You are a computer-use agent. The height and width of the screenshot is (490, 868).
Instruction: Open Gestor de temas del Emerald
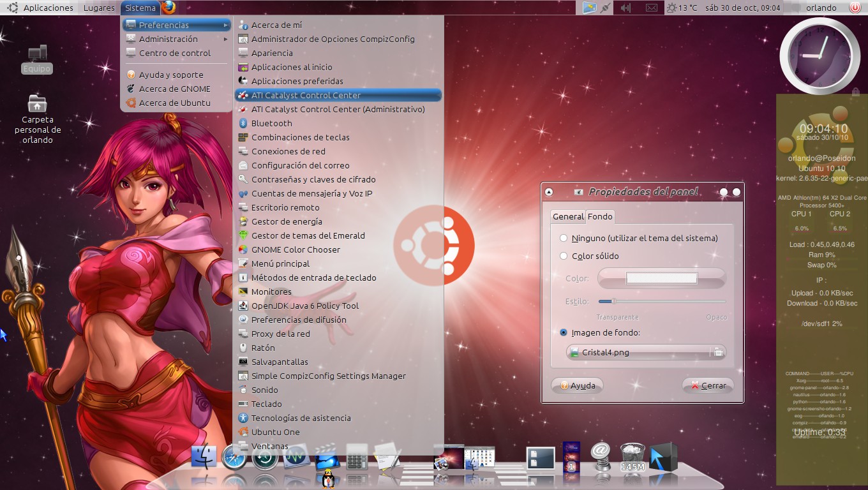(338, 235)
